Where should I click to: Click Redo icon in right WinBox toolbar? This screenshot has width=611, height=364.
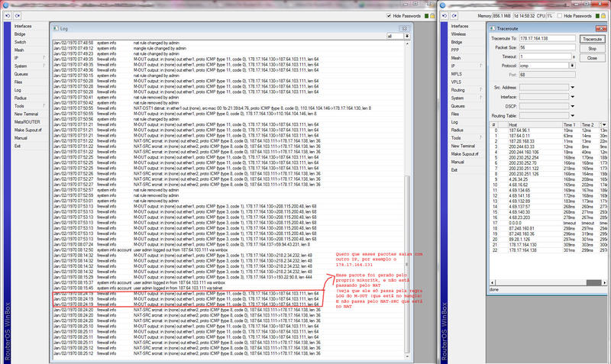coord(454,15)
